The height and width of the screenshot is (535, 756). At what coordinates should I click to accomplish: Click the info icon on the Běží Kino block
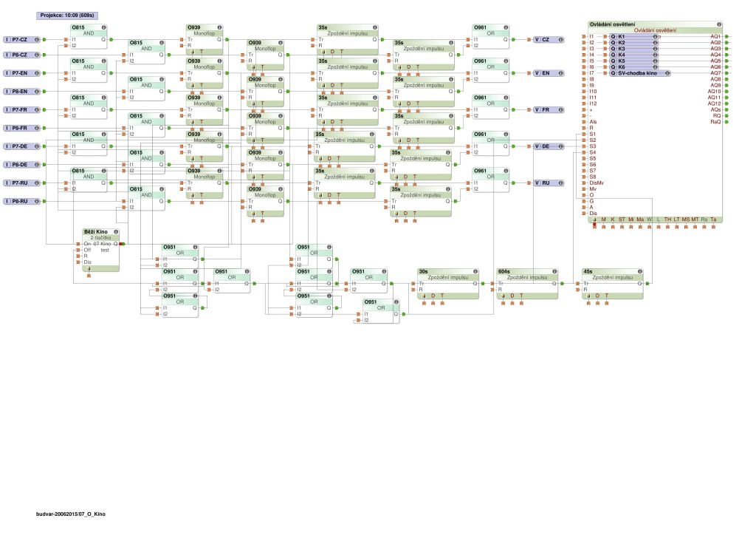click(116, 231)
